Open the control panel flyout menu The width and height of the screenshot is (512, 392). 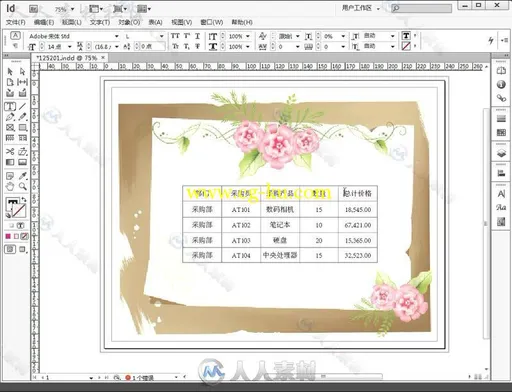pyautogui.click(x=504, y=40)
